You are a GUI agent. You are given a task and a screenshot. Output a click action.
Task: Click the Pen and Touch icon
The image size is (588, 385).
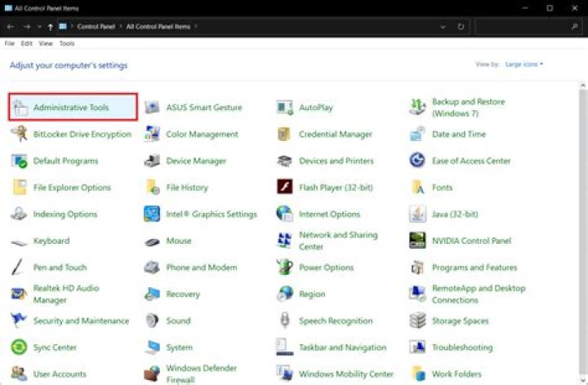click(18, 268)
